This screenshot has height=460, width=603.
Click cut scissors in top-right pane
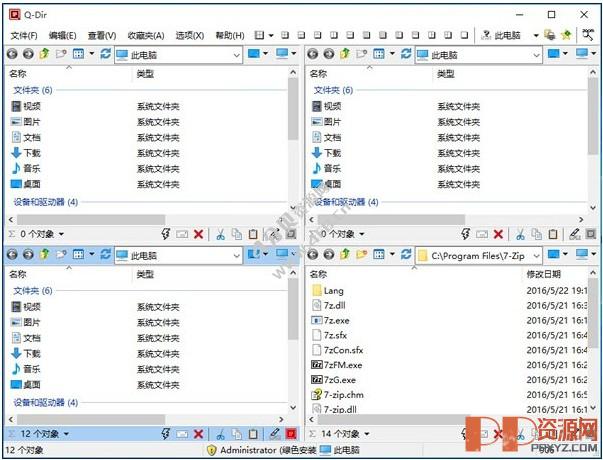(520, 234)
